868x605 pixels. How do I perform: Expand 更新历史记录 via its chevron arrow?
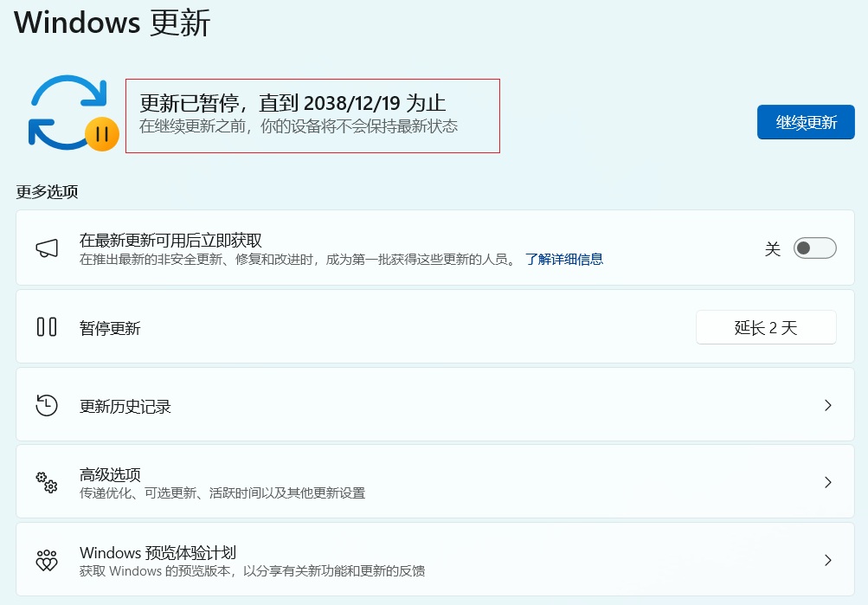pos(828,405)
